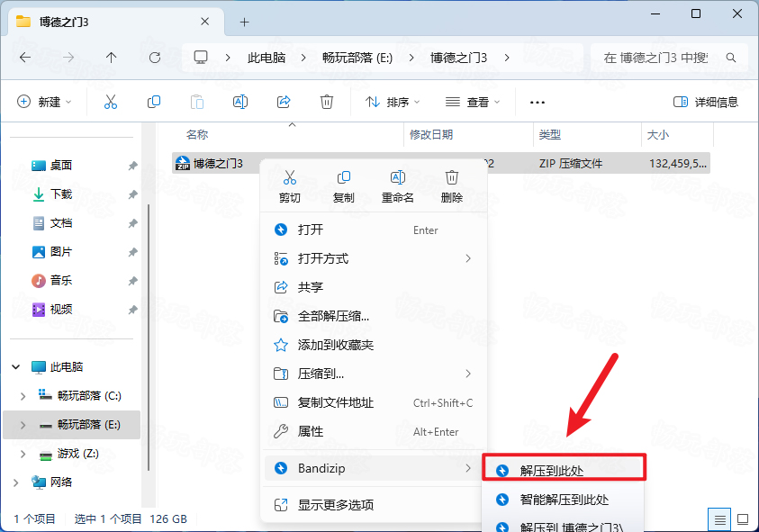
Task: Sort by the 名称 column header
Action: point(287,134)
